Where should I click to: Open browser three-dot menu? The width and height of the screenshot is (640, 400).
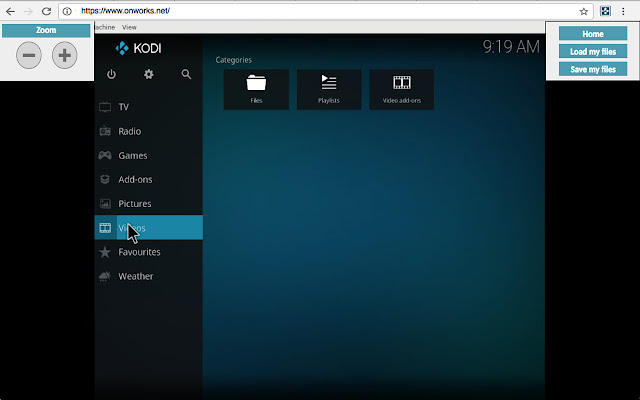[x=623, y=11]
